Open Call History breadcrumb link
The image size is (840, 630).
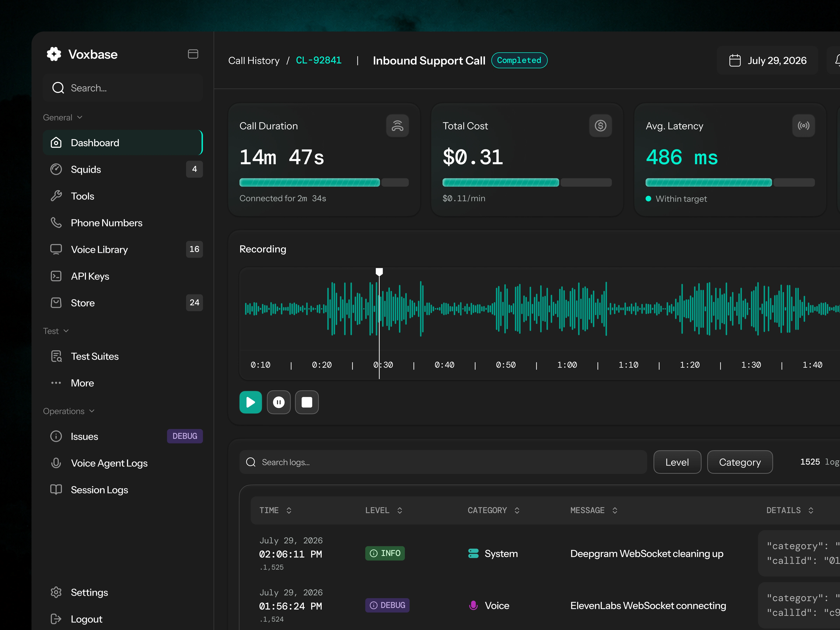pos(254,61)
